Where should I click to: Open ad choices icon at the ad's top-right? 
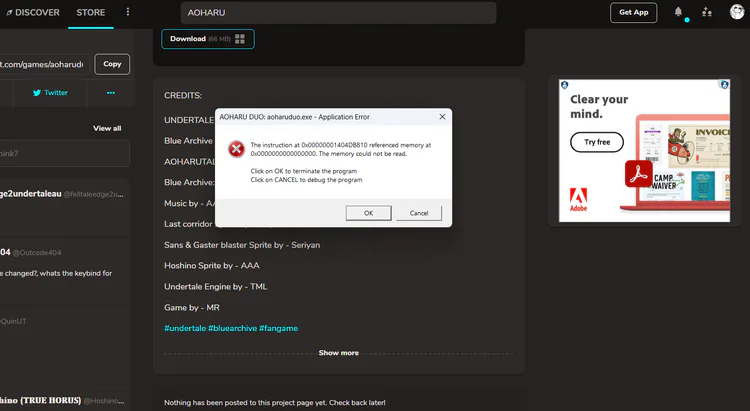[x=725, y=85]
